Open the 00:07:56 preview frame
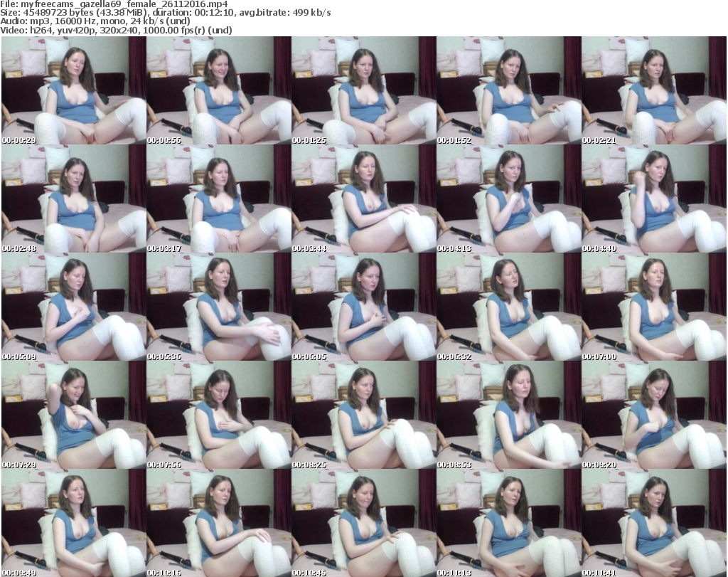The height and width of the screenshot is (577, 728). [219, 415]
